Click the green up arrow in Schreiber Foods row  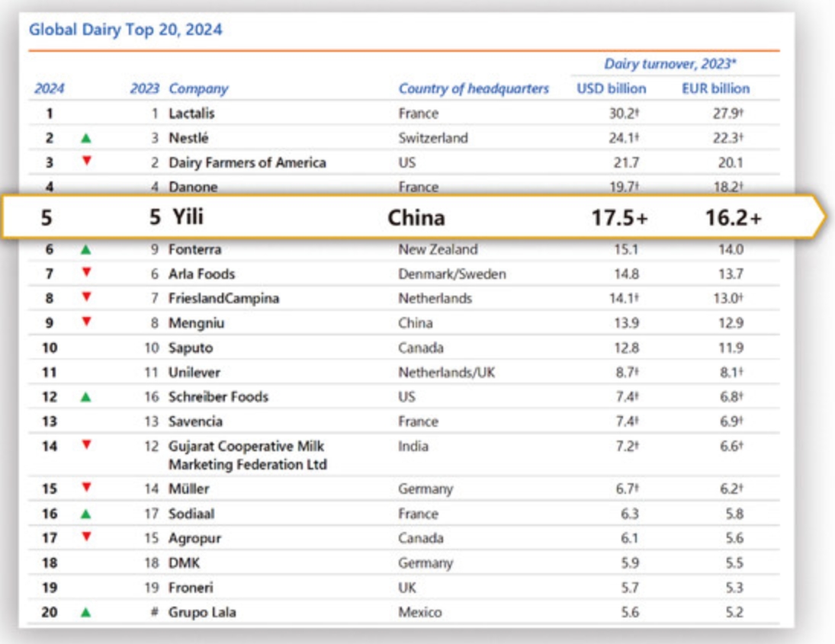85,397
